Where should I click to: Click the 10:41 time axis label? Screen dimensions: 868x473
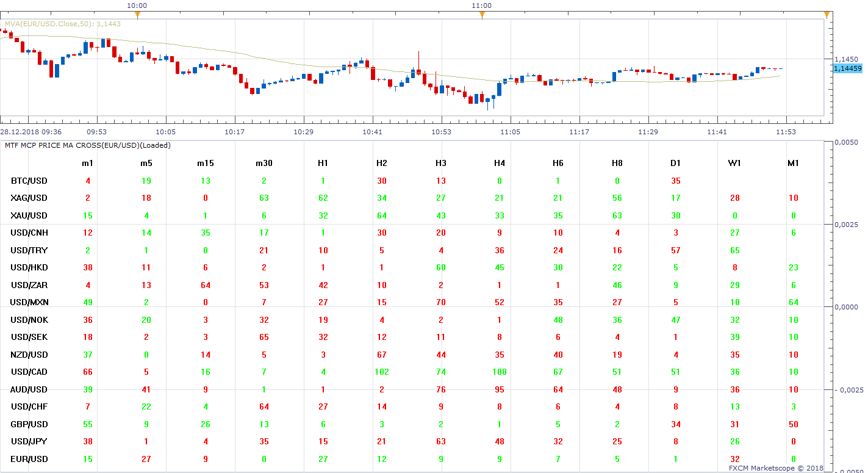[x=372, y=132]
